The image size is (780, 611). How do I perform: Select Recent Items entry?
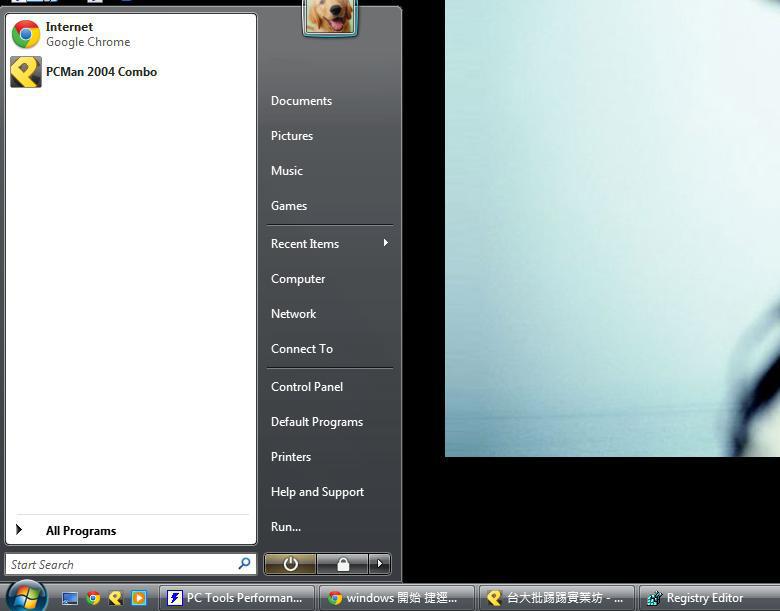305,244
